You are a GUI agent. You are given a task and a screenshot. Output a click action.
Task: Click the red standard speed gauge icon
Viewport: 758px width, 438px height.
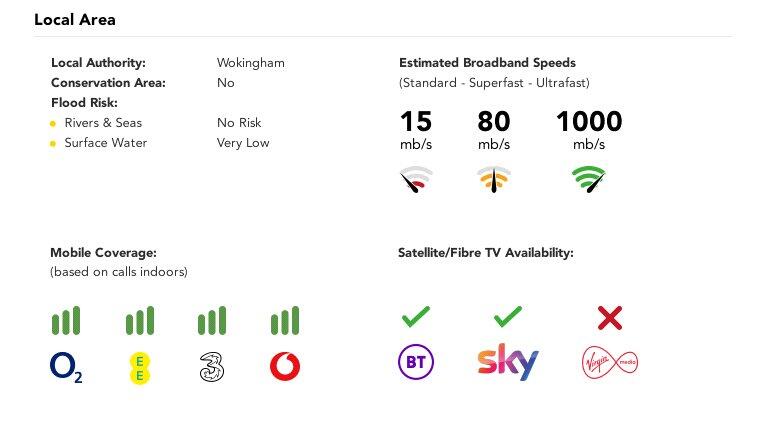click(x=416, y=180)
